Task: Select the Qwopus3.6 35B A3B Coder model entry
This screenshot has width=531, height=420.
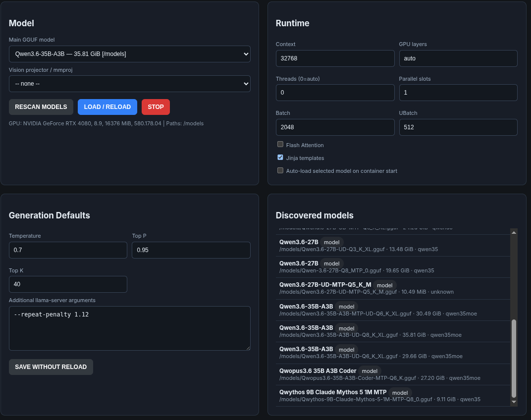Action: pos(393,374)
